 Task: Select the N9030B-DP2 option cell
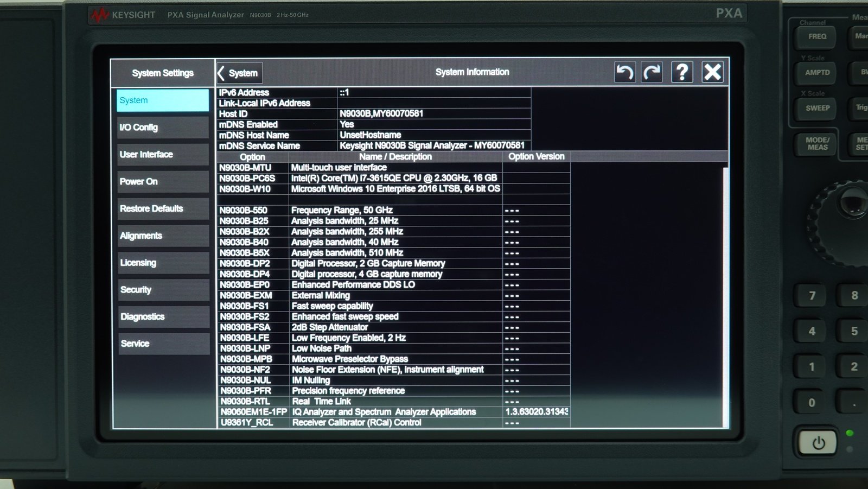click(x=253, y=263)
